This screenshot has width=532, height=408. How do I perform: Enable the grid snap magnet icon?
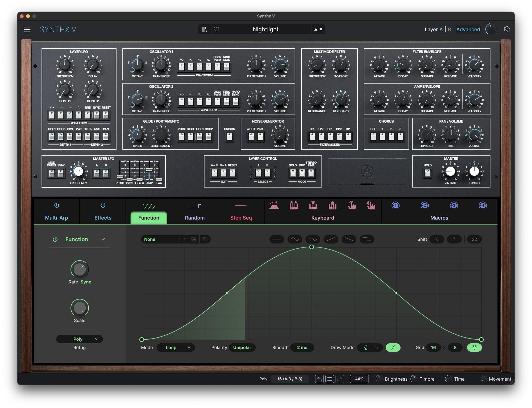[474, 347]
